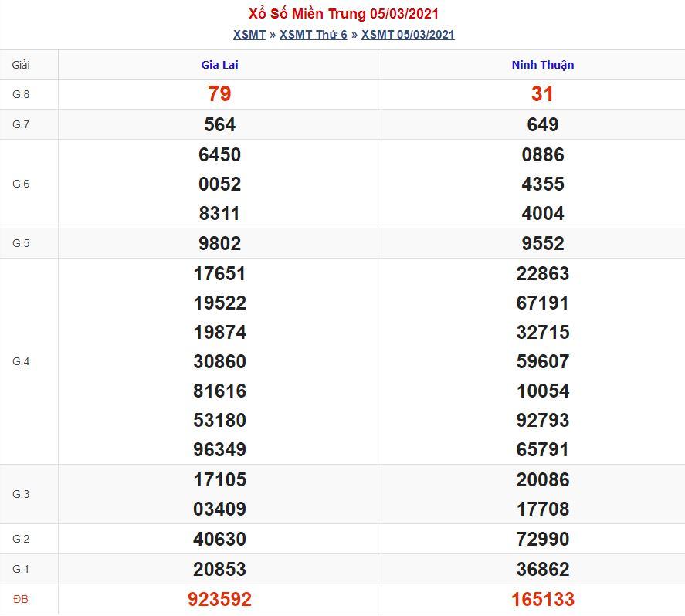Click the Giải header cell
The width and height of the screenshot is (685, 616).
[21, 65]
